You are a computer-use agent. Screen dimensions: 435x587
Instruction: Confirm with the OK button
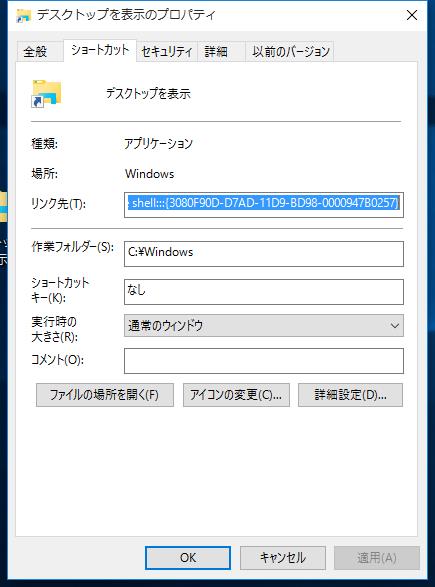tap(188, 557)
